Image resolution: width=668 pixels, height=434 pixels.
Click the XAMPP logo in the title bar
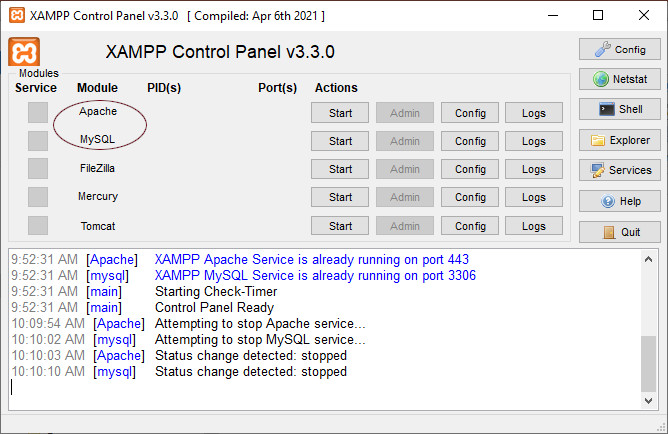point(17,15)
